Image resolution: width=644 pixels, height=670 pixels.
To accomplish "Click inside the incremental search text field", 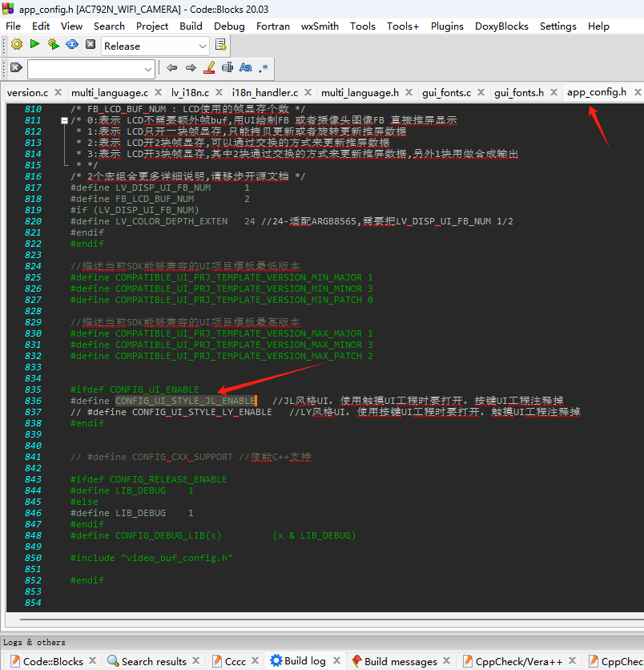I will pyautogui.click(x=86, y=69).
